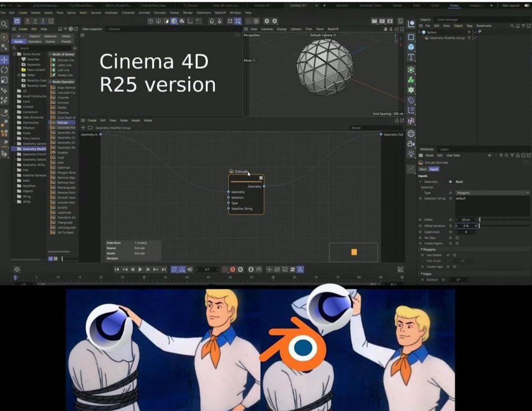Click the Offset value field 20 cm
The image size is (532, 411).
[x=466, y=220]
